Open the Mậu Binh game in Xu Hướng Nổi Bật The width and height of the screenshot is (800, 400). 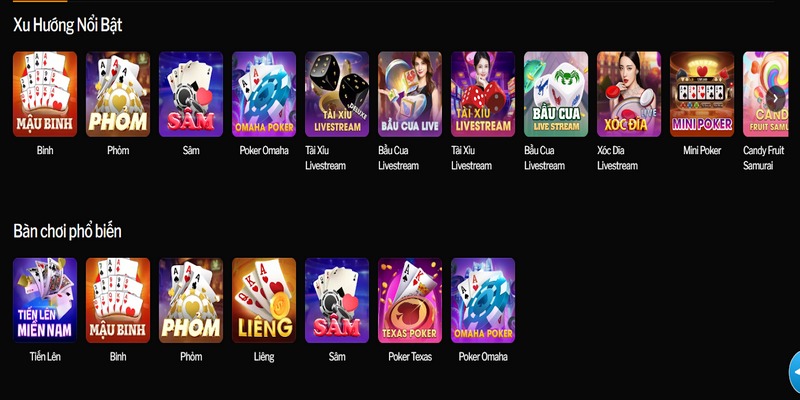tap(45, 94)
